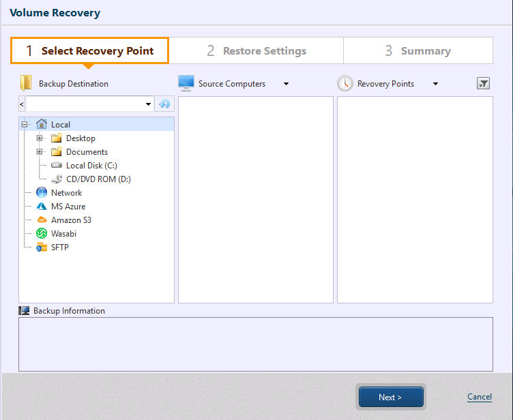Open the backup destination path combo box

[x=149, y=104]
